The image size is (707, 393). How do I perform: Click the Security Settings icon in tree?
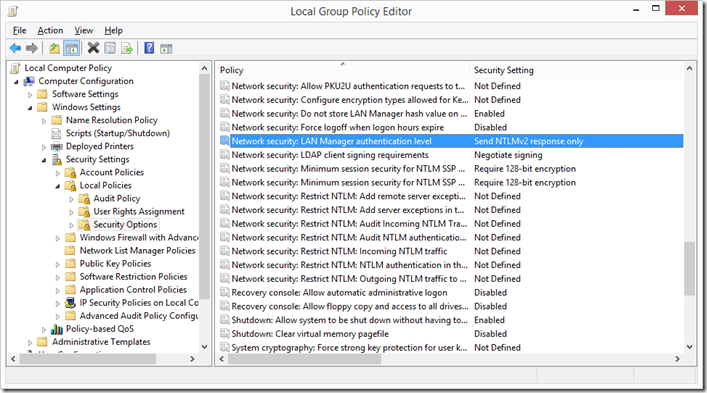pos(57,160)
